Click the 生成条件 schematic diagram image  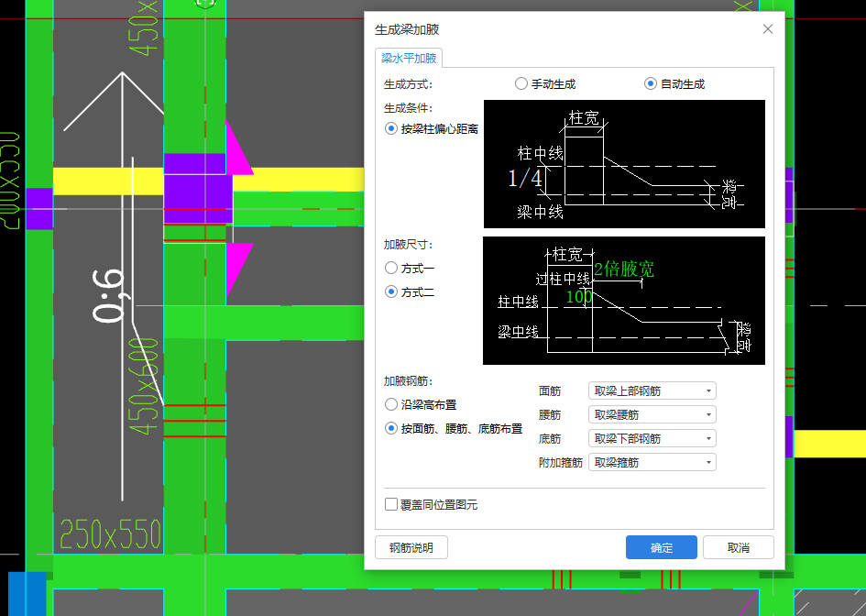(624, 164)
